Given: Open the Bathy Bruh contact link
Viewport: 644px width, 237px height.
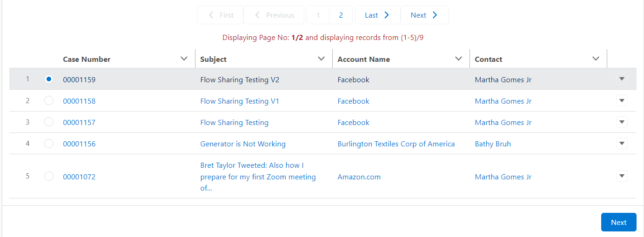Looking at the screenshot, I should (493, 144).
